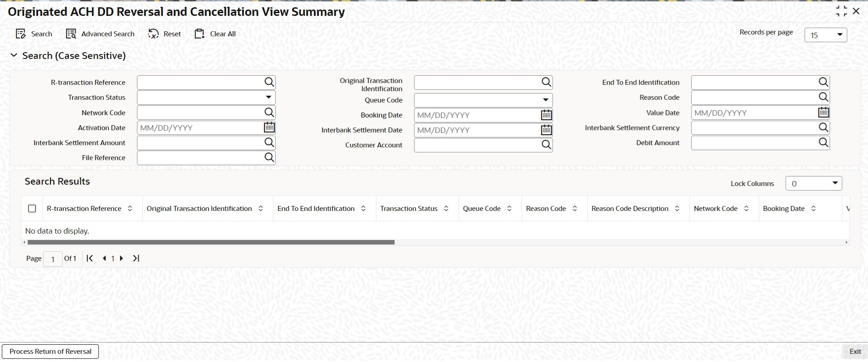Sort by End To End Identification column
The width and height of the screenshot is (868, 362).
point(363,209)
